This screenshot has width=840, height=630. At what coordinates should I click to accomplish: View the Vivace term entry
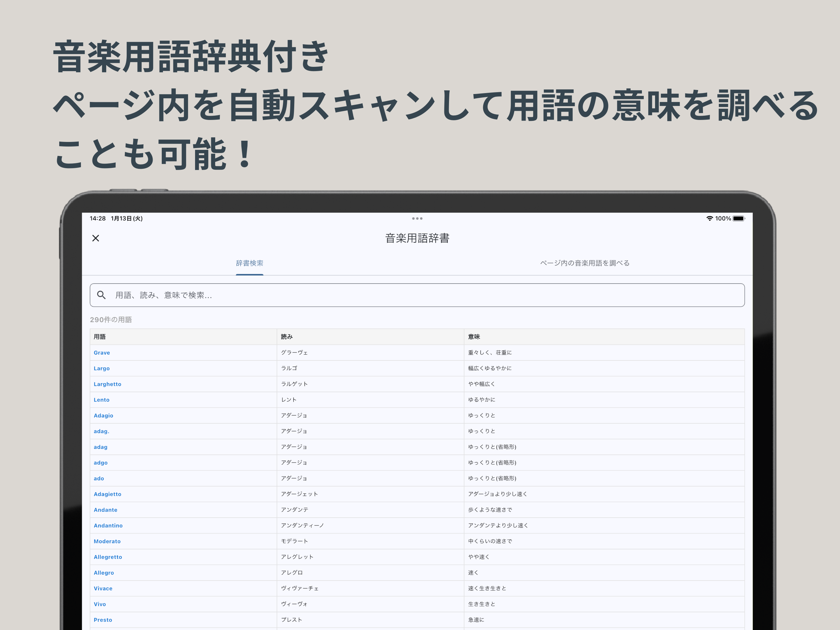coord(103,588)
